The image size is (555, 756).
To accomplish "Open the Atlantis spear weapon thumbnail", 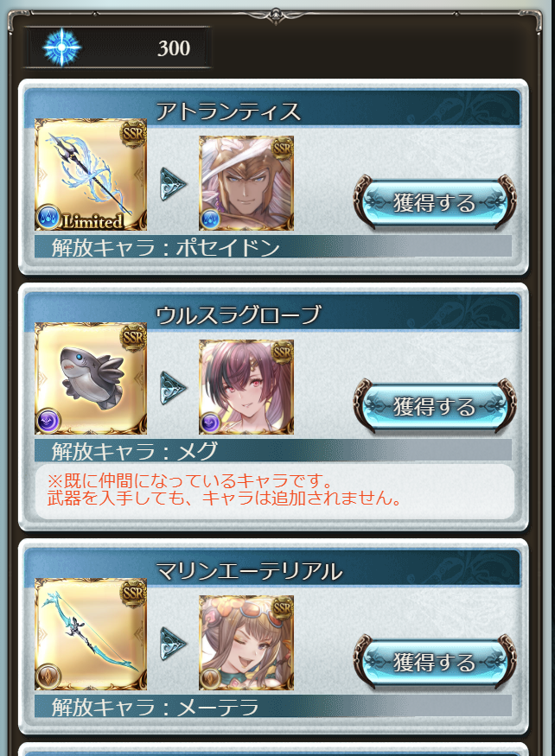I will coord(91,175).
